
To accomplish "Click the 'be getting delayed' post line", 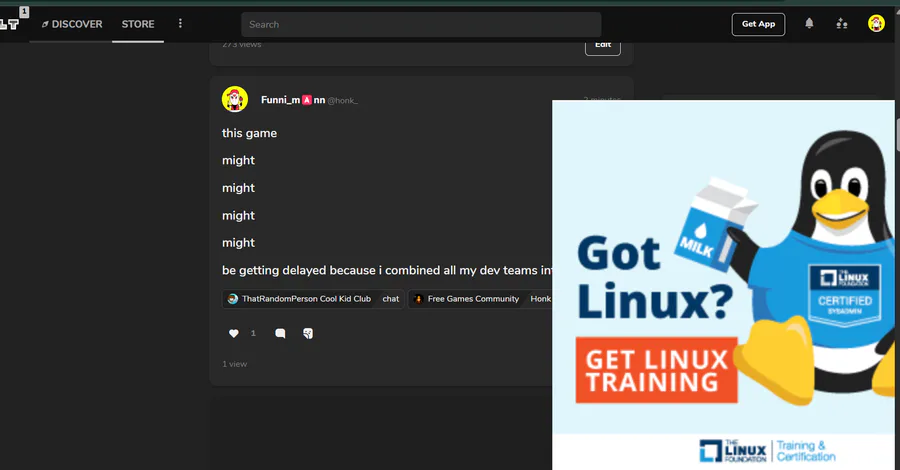I will 387,270.
